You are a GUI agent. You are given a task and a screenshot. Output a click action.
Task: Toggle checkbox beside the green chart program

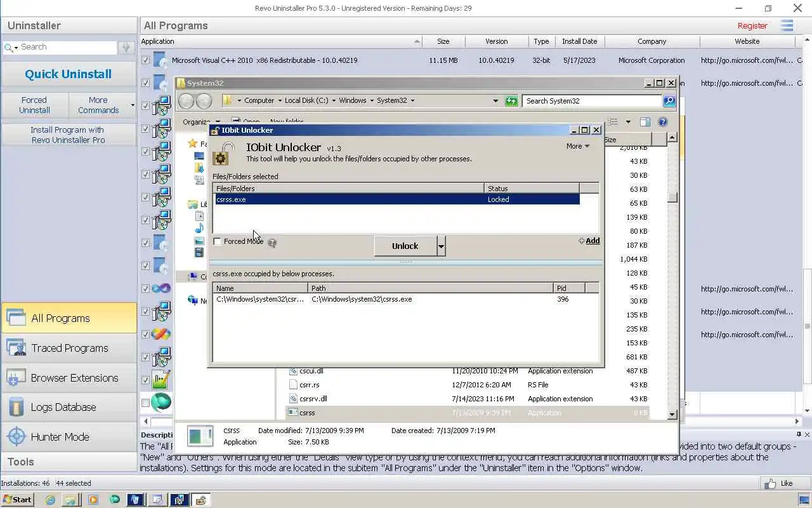pos(146,380)
